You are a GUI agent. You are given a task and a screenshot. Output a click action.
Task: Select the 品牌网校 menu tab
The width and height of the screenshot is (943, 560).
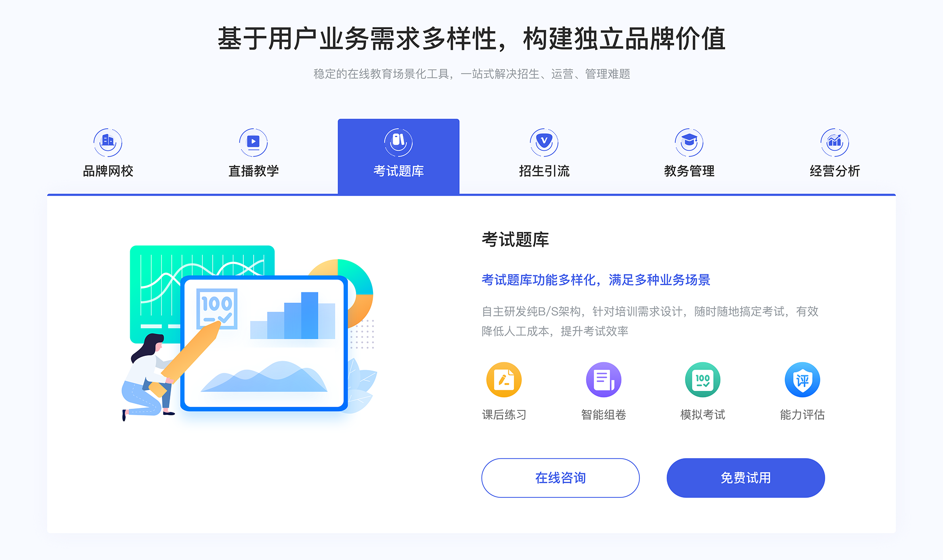pos(107,153)
